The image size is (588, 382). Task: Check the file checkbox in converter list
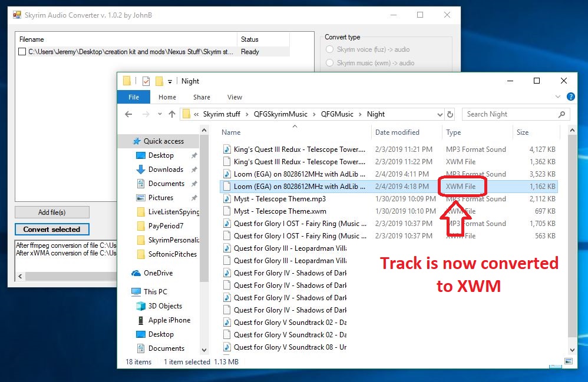22,52
